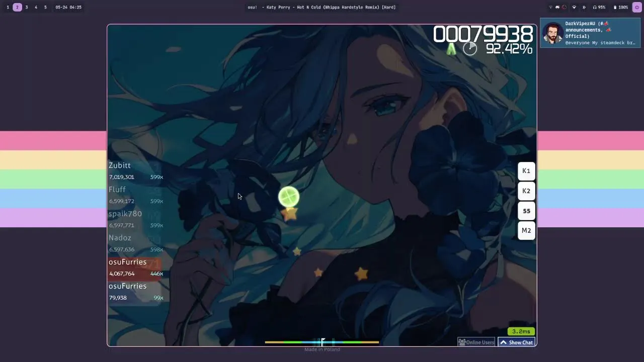Select active workspace 2
644x362 pixels.
point(17,8)
